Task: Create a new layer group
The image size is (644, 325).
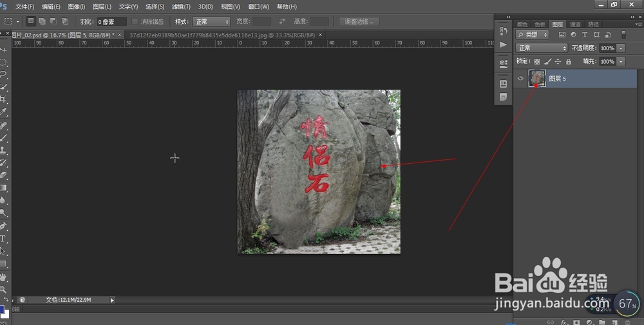Action: coord(601,322)
